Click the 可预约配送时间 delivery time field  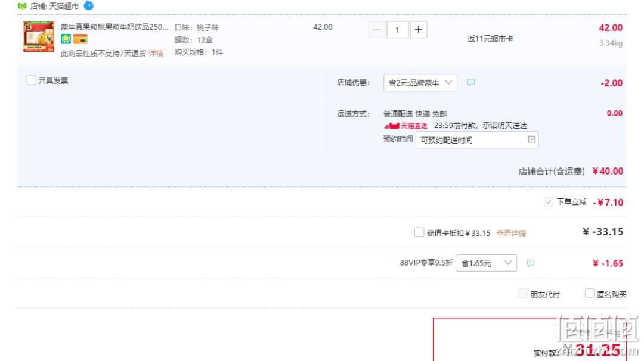coord(477,140)
